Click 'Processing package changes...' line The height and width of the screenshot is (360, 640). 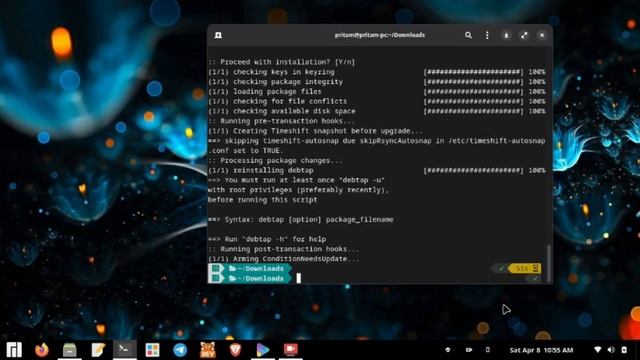click(x=276, y=160)
